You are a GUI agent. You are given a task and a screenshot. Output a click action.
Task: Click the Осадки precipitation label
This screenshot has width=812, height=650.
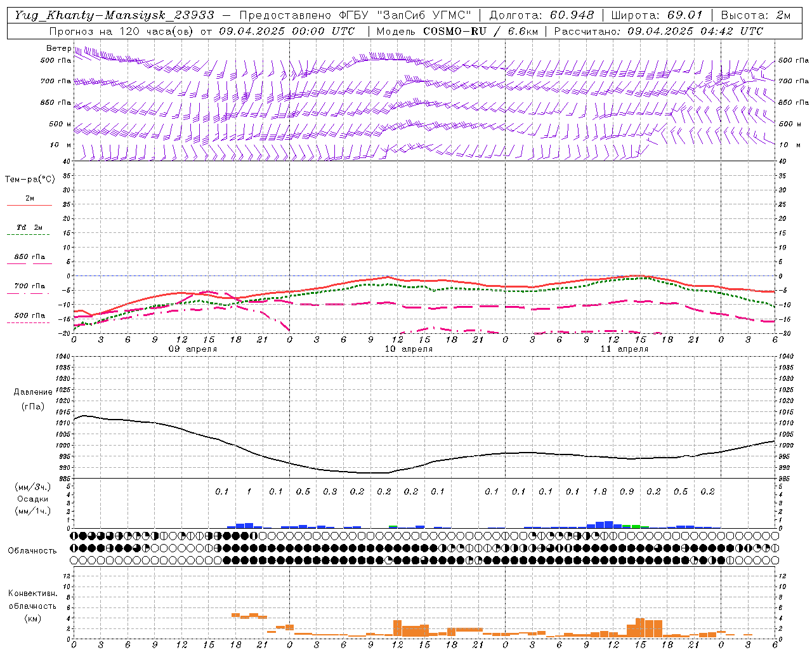(32, 499)
